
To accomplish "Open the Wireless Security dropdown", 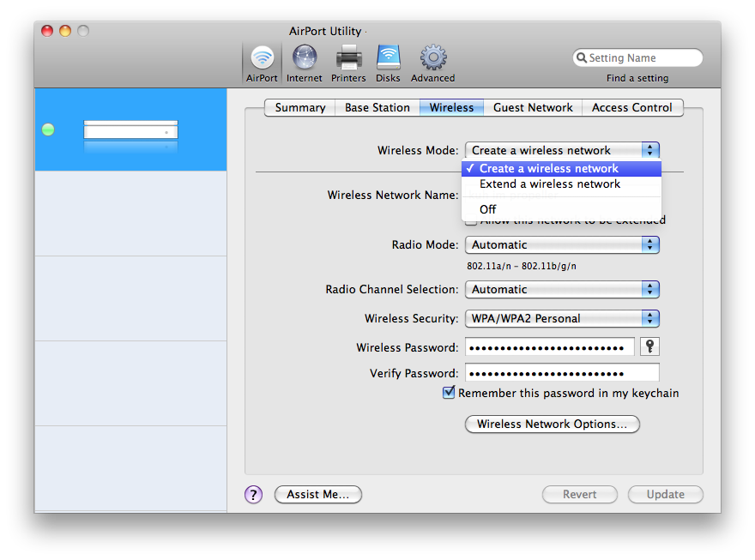I will click(x=562, y=318).
